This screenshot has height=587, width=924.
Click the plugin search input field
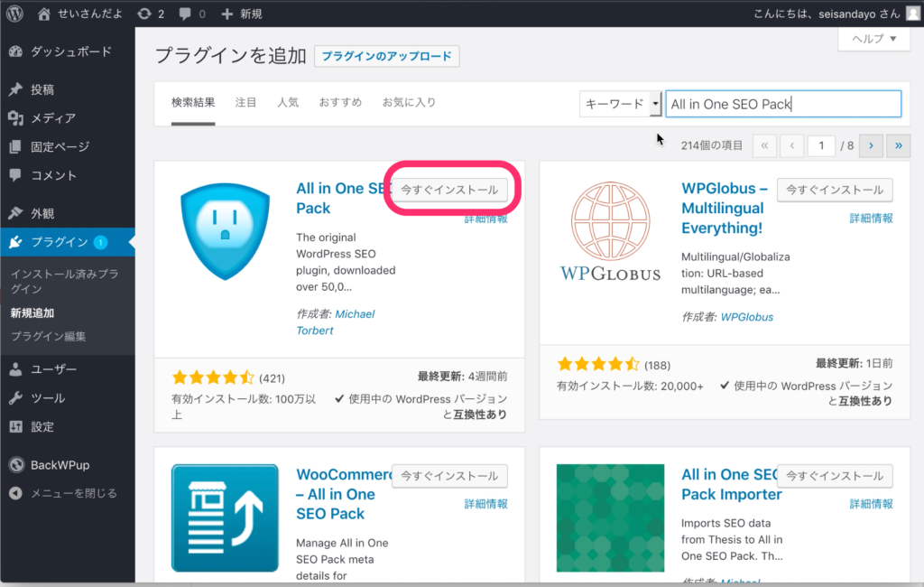point(781,104)
